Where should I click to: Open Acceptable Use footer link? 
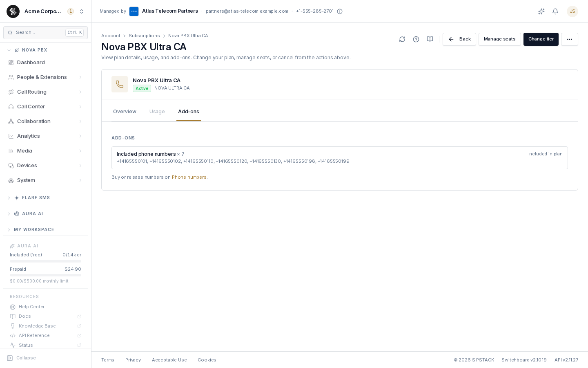pos(169,360)
